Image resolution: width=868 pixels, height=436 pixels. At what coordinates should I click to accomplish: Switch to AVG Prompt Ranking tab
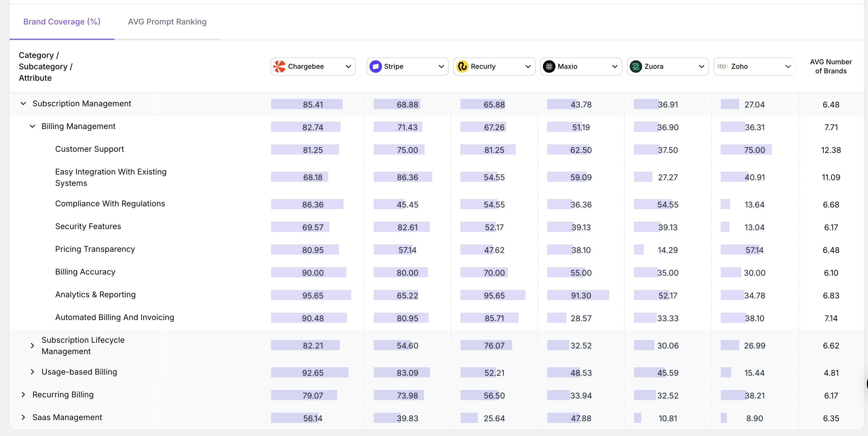pyautogui.click(x=167, y=22)
